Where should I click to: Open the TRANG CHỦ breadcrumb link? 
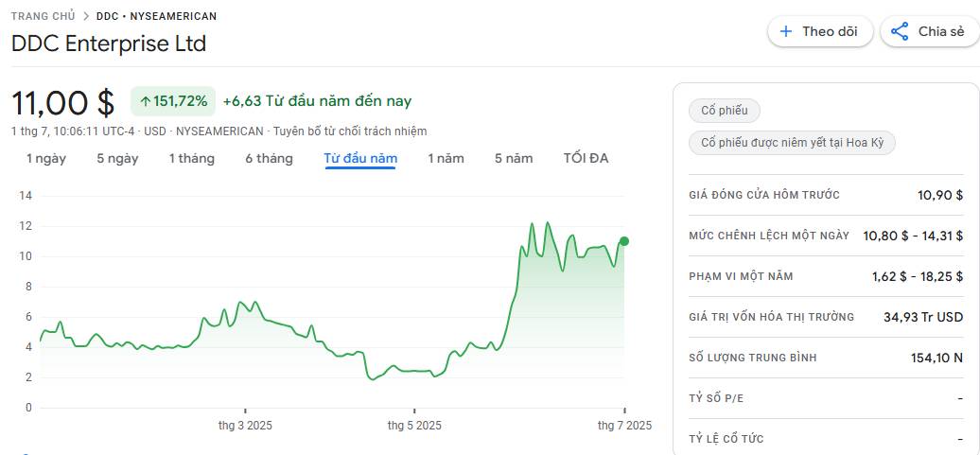point(43,16)
